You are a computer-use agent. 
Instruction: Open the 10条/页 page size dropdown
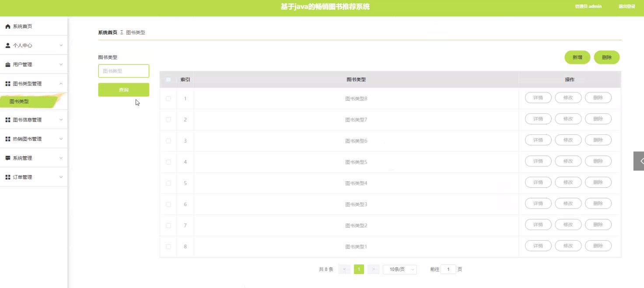[399, 269]
